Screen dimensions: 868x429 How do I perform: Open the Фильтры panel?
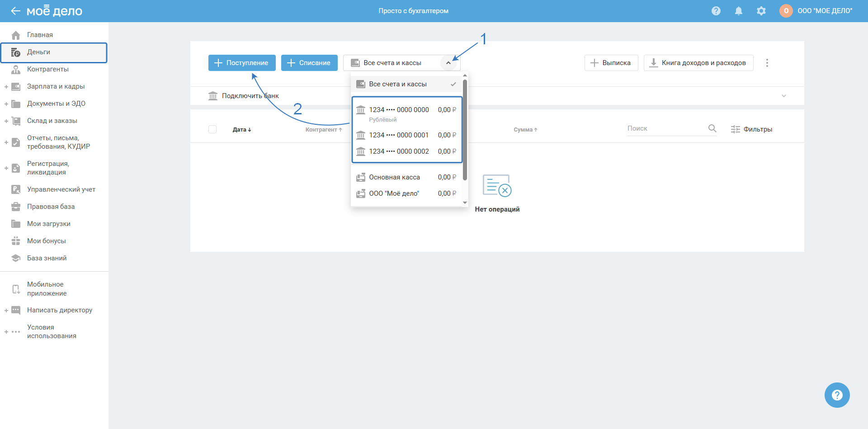click(751, 129)
